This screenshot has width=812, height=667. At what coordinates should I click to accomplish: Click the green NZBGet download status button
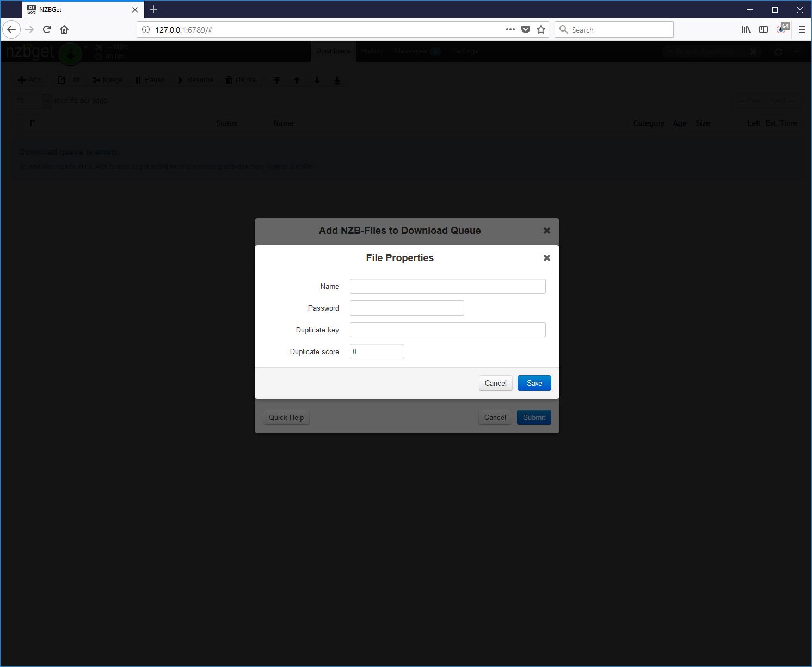70,53
